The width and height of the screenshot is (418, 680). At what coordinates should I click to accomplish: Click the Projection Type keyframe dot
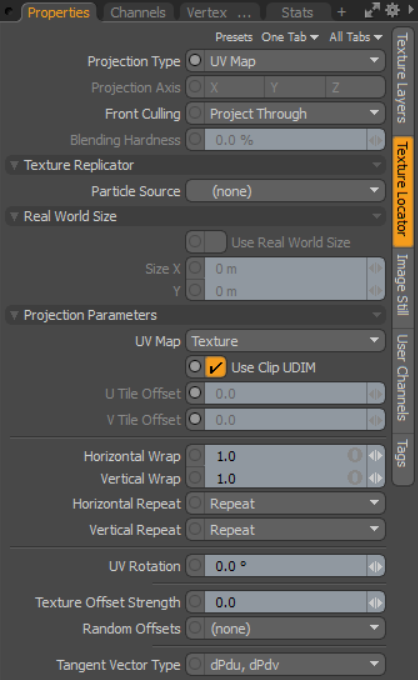(x=195, y=61)
